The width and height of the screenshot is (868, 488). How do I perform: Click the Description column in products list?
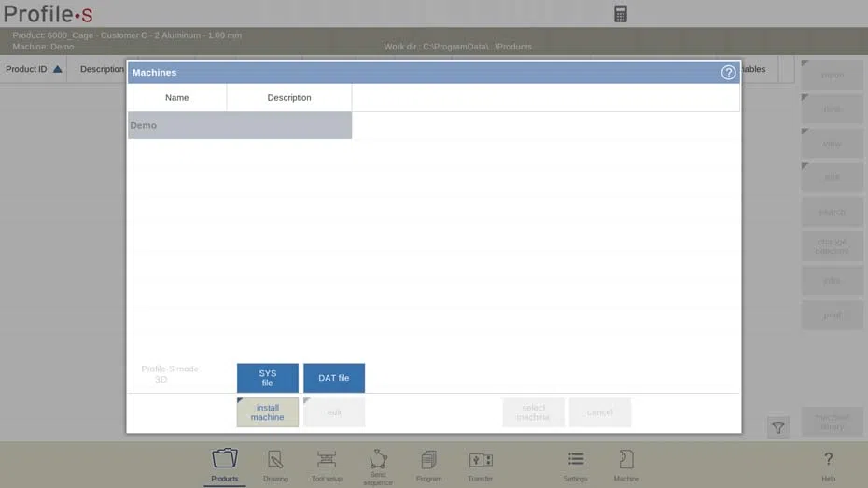click(x=102, y=69)
